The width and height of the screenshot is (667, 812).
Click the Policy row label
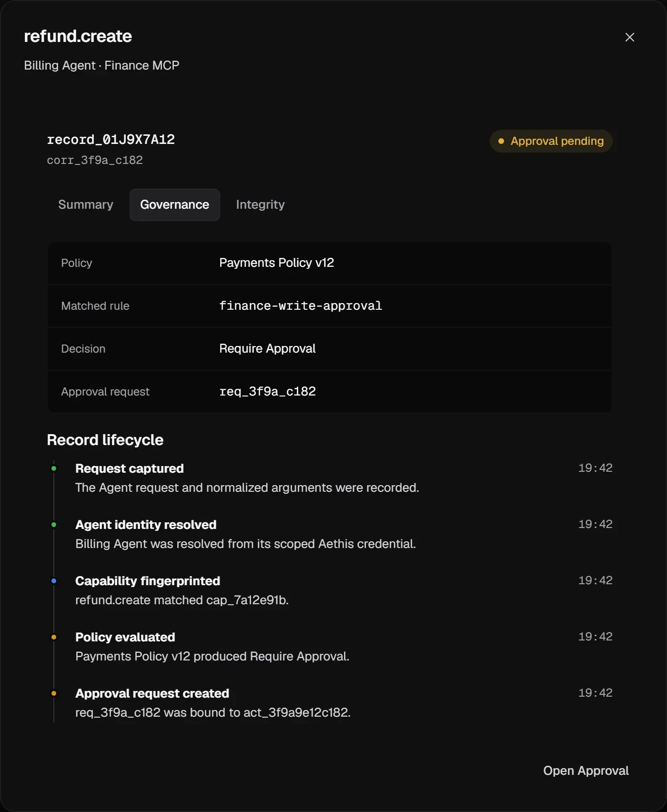click(77, 263)
